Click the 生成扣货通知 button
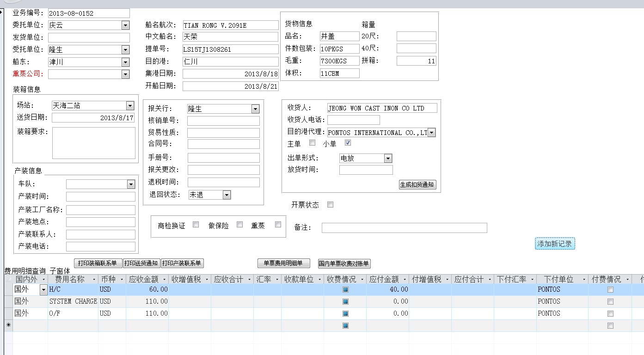Image resolution: width=644 pixels, height=355 pixels. [417, 185]
